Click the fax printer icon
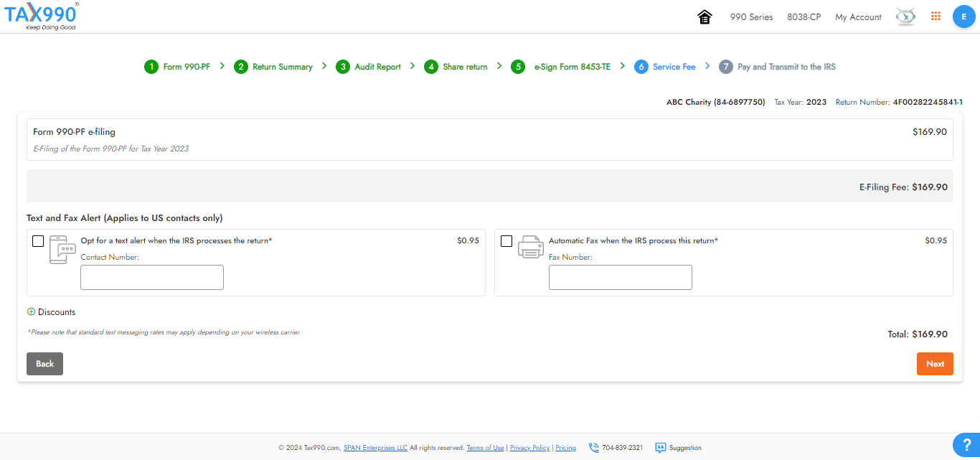The image size is (980, 460). click(531, 247)
